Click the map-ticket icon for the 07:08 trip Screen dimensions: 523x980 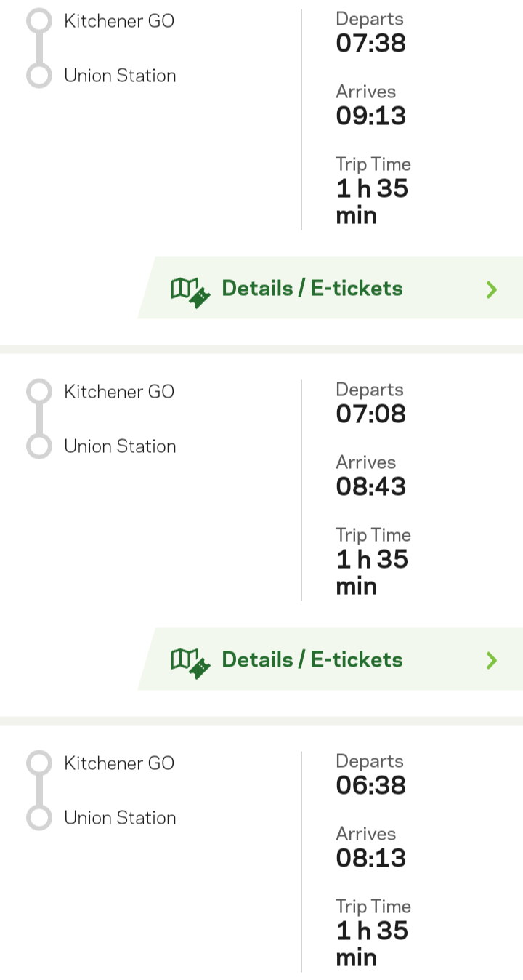[x=190, y=662]
